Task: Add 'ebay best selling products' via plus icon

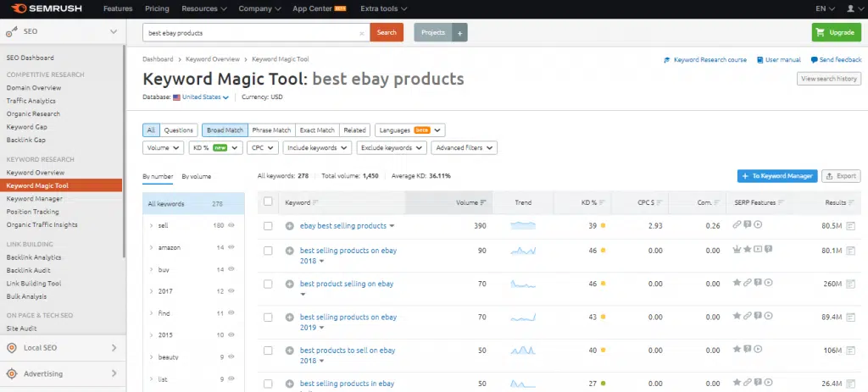Action: [x=290, y=226]
